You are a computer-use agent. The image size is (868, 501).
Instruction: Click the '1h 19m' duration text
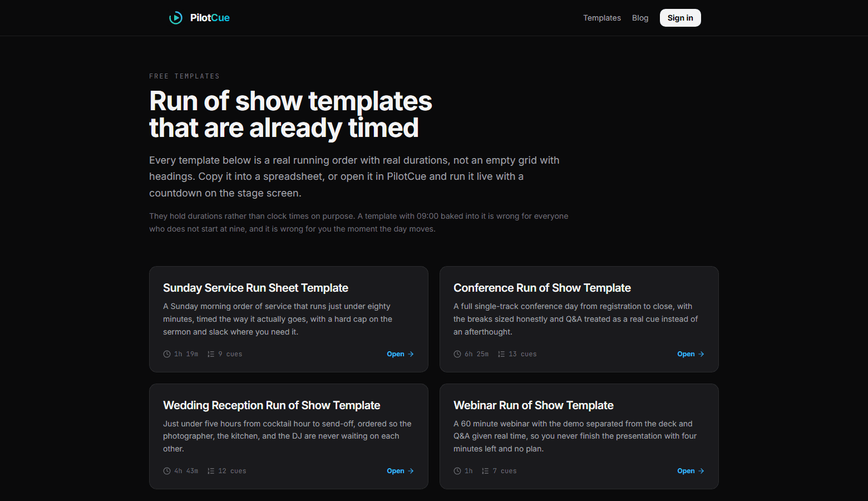[x=186, y=354]
